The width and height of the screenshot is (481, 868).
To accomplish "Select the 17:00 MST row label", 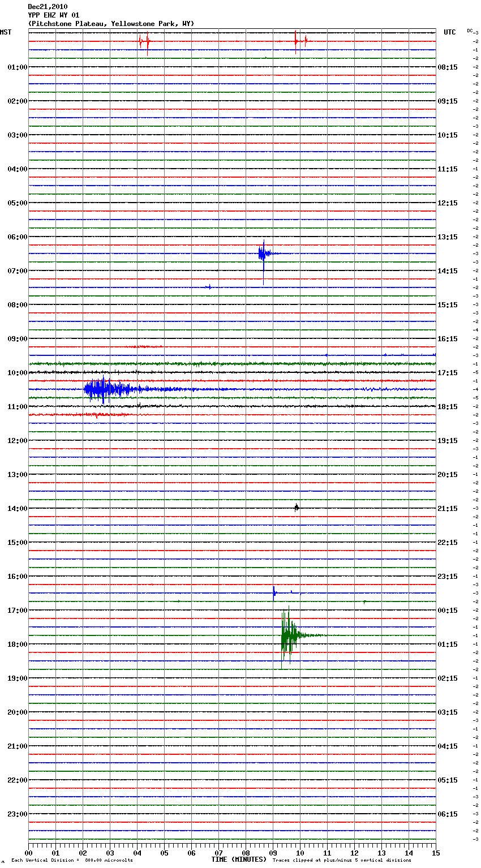I will [x=18, y=611].
